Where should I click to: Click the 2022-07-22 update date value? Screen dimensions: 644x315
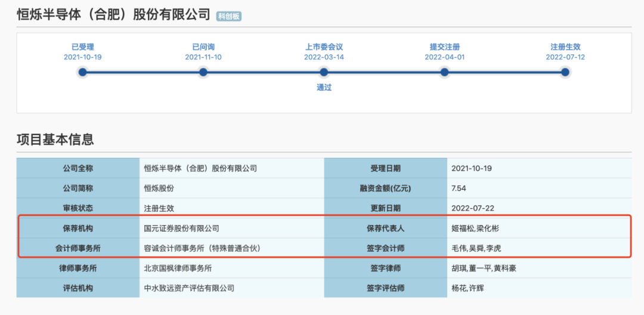point(473,208)
